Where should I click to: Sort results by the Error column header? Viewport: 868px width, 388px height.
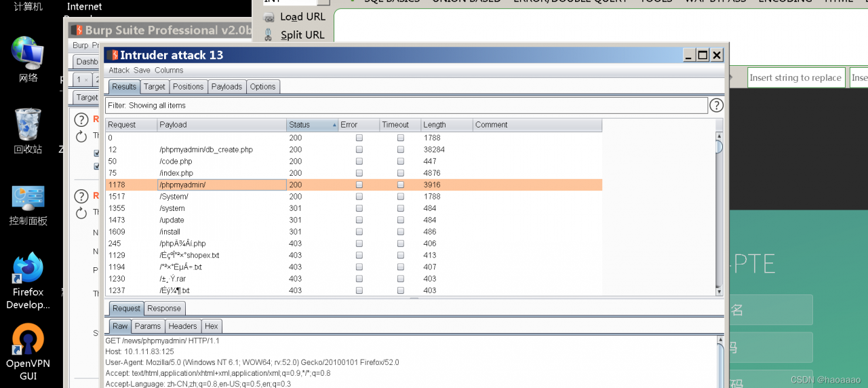(359, 125)
